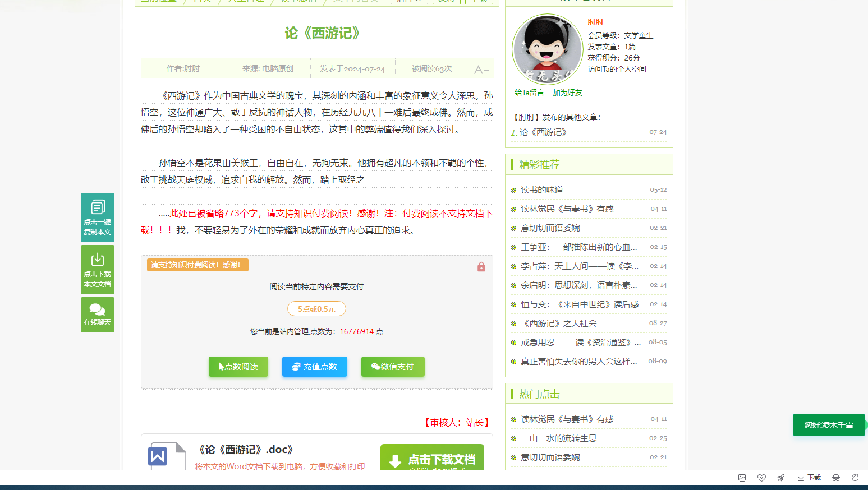Click the file name 《论《西游记》.doc》

[246, 450]
